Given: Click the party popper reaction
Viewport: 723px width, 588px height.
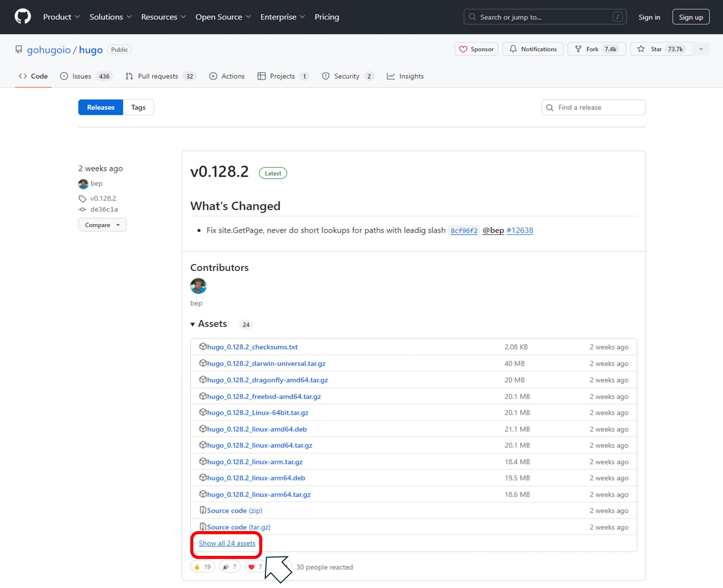Looking at the screenshot, I should click(x=230, y=567).
